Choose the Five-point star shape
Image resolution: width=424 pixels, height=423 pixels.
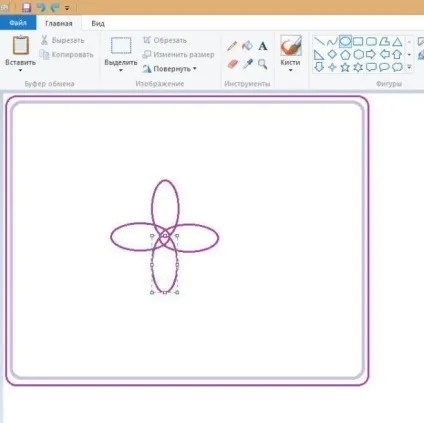tap(345, 67)
